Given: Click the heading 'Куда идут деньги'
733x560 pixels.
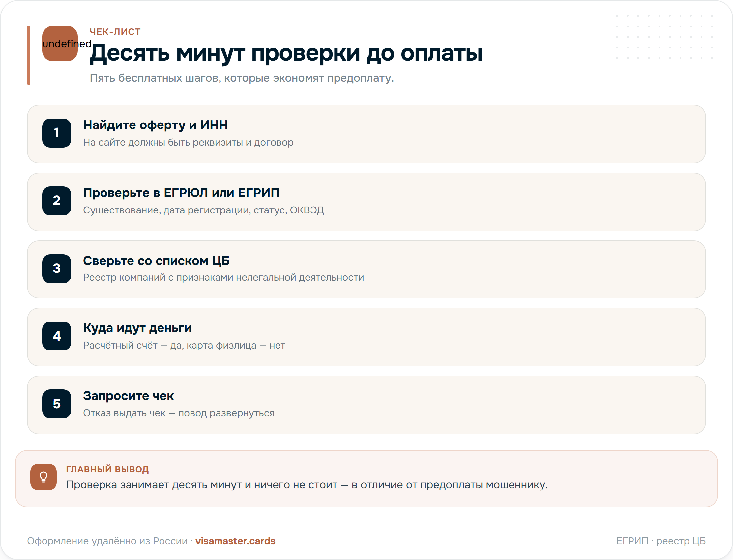Looking at the screenshot, I should click(137, 328).
